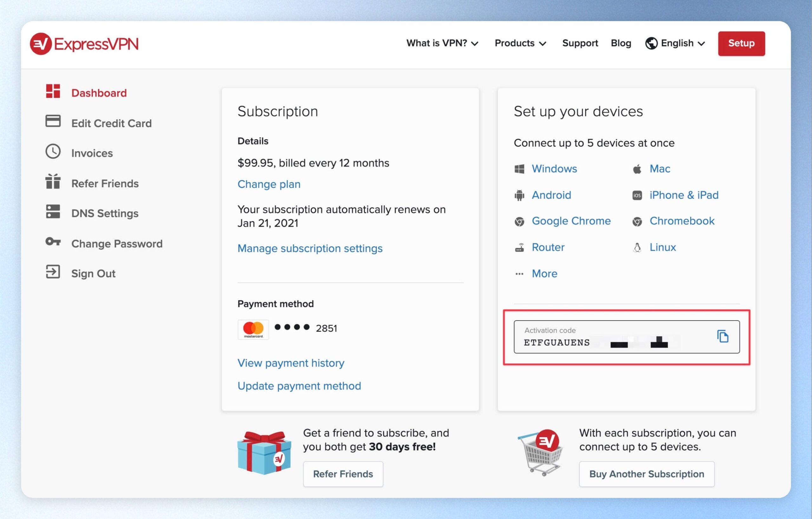Open the English language selector

[x=675, y=43]
